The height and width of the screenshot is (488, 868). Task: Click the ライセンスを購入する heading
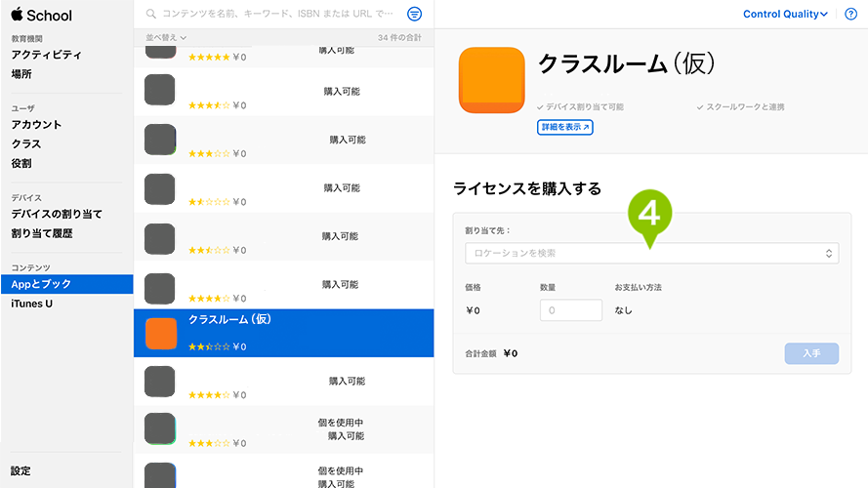[527, 188]
